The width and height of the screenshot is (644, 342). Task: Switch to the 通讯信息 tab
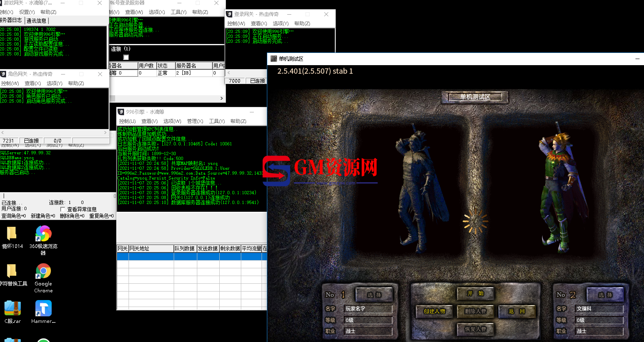[x=37, y=20]
